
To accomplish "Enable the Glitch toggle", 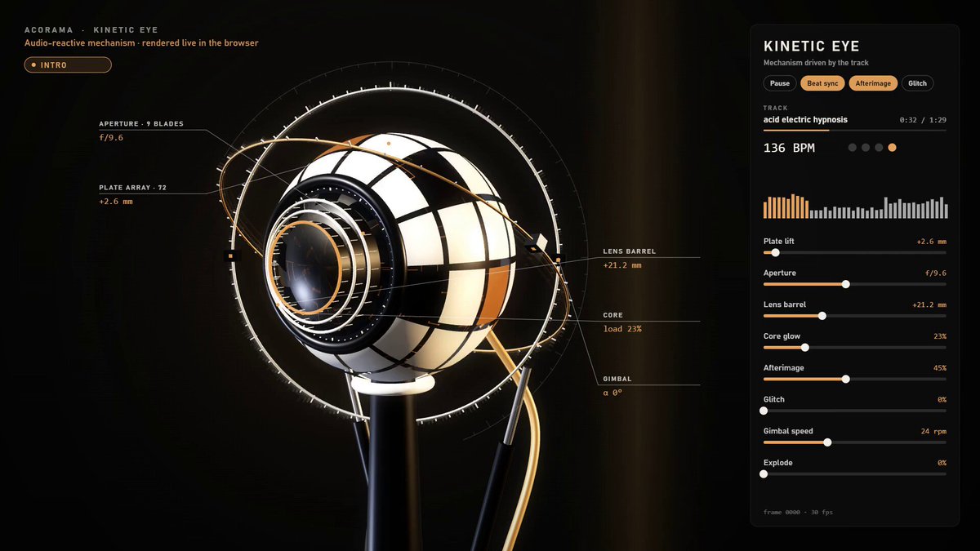I will [917, 83].
